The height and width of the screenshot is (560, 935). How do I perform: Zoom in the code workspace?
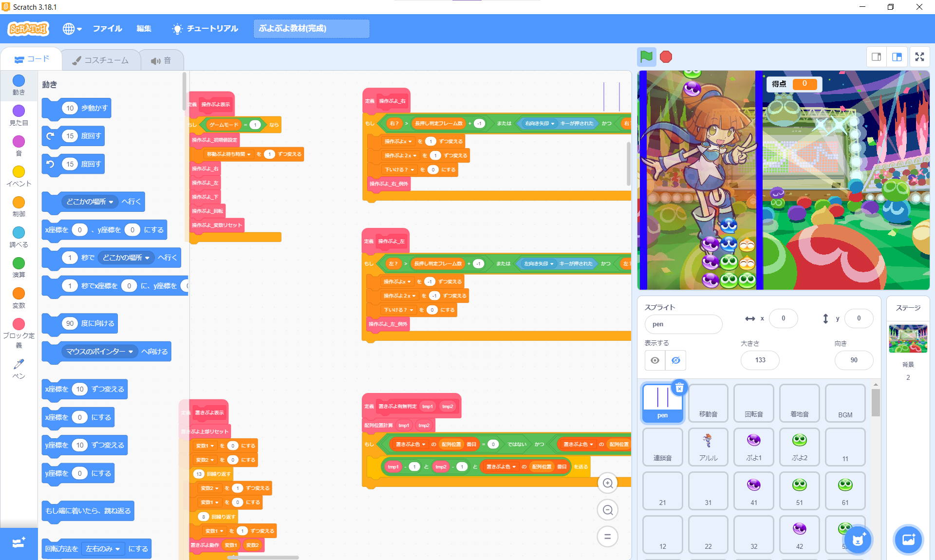(608, 483)
